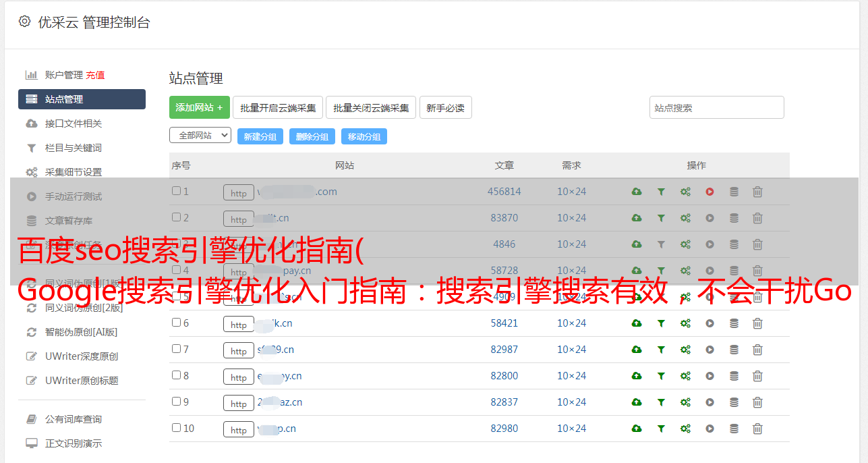Open the http protocol selector in row 7
The image size is (868, 463).
239,351
